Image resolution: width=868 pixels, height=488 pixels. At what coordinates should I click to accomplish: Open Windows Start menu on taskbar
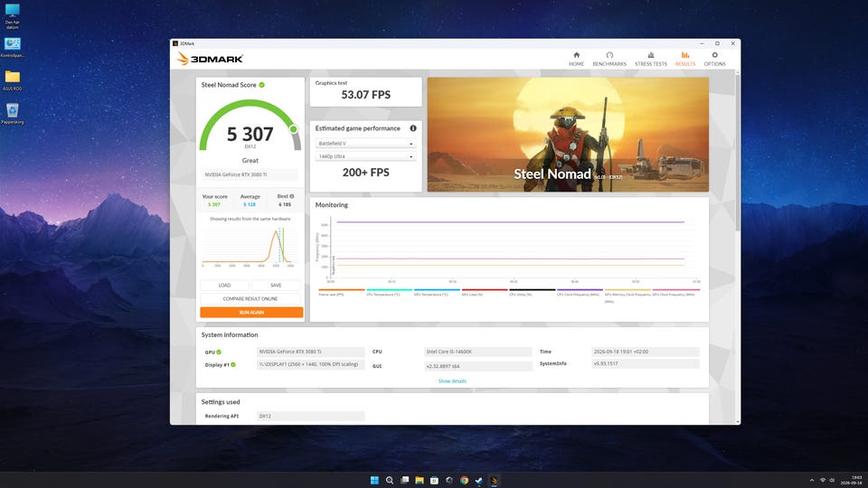click(374, 480)
